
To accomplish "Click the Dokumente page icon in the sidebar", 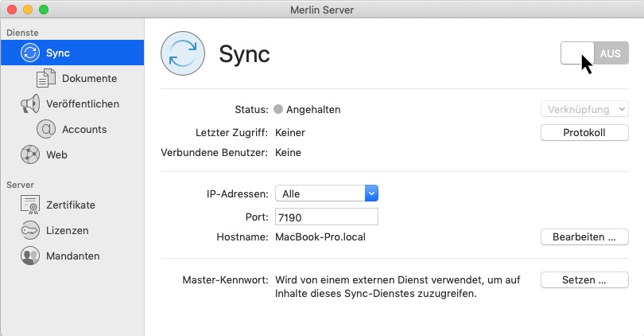I will (46, 78).
